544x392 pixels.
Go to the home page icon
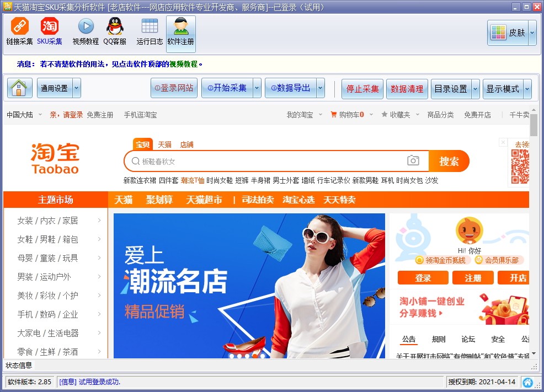pos(20,88)
